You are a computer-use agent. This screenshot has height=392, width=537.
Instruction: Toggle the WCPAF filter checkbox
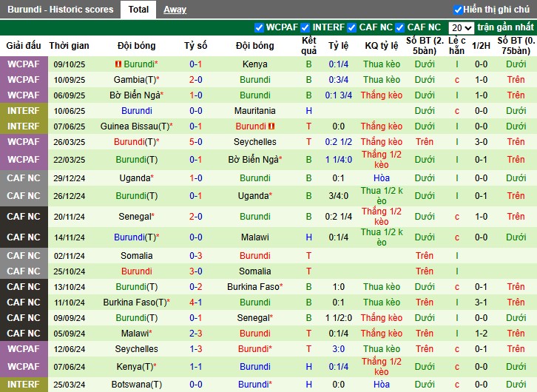point(259,27)
